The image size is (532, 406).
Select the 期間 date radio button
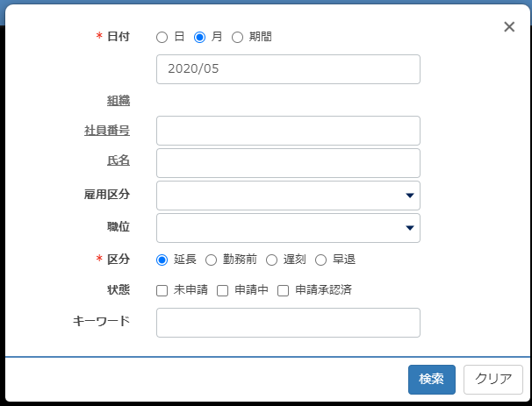tap(237, 37)
